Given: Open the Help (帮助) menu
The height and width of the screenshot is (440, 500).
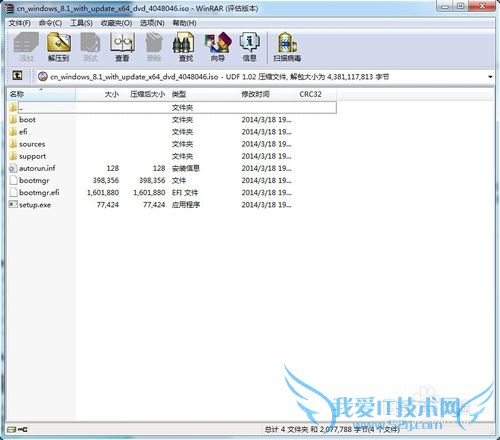Looking at the screenshot, I should [x=184, y=23].
